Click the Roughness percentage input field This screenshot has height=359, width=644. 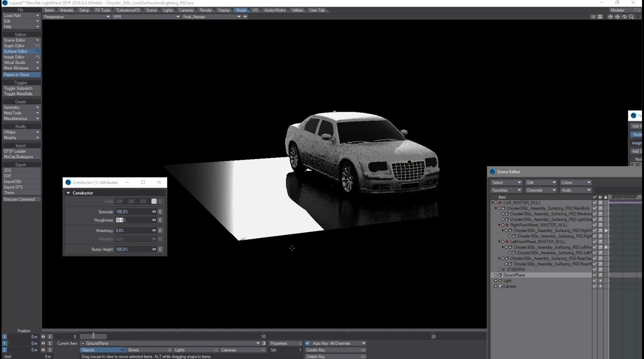(132, 220)
